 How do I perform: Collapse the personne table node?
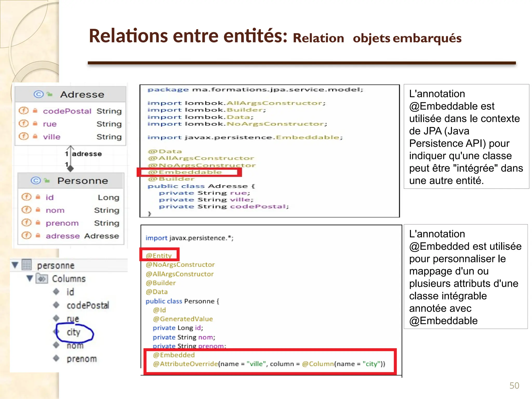[x=15, y=265]
